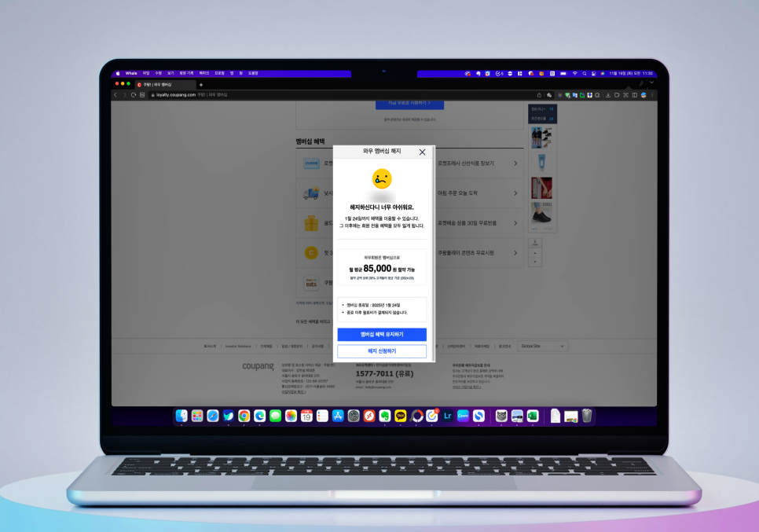Click the Wi-Fi icon in menu bar
Viewport: 759px width, 532px height.
575,74
